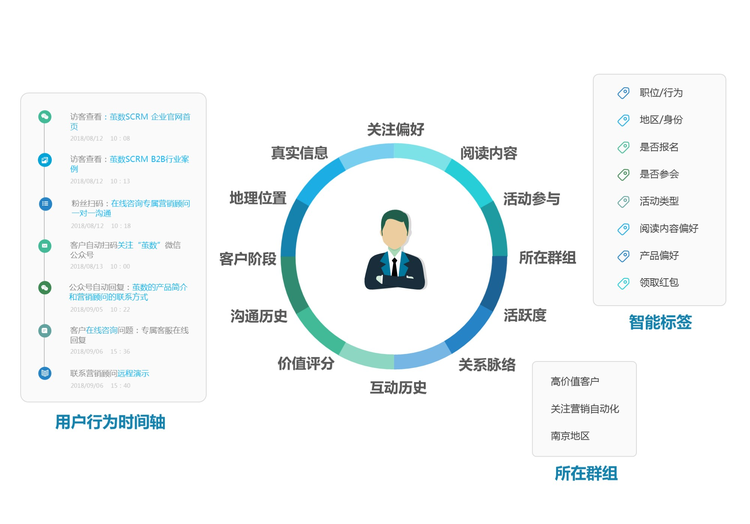This screenshot has height=524, width=750.
Task: Click the timestamp 2018/08/12 10:18
Action: tap(101, 226)
